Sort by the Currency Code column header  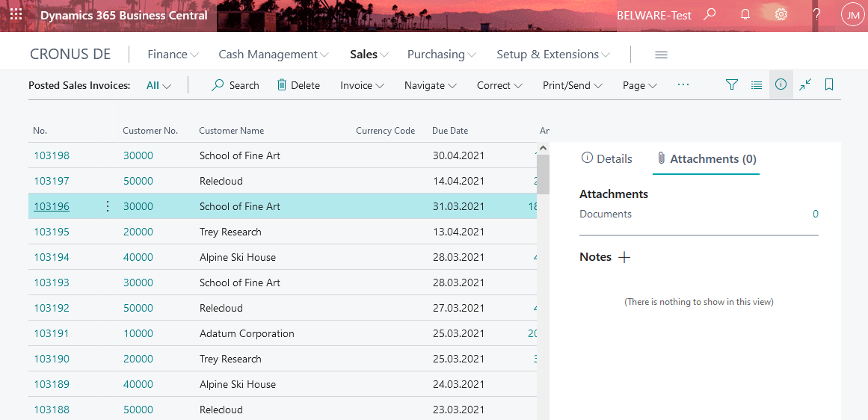(385, 131)
